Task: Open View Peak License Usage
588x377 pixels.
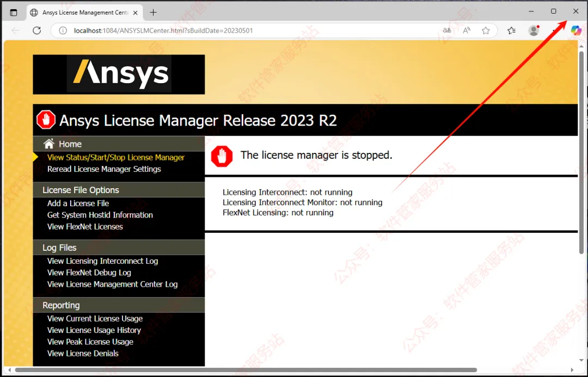Action: [90, 342]
